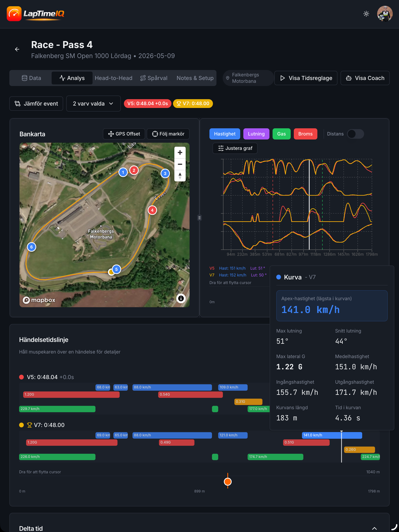Select V5 1.20G braking bar
Image resolution: width=399 pixels, height=532 pixels.
(71, 395)
